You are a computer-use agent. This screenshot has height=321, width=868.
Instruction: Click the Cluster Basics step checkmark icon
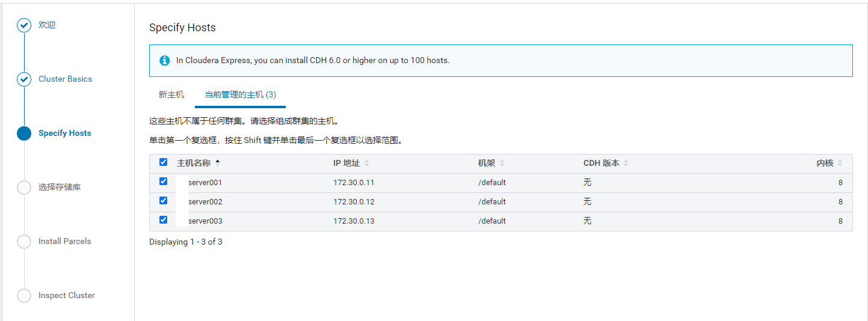(24, 79)
